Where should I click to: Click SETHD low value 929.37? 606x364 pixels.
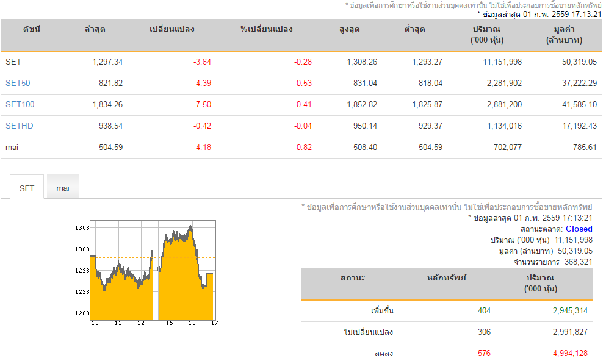coord(430,126)
